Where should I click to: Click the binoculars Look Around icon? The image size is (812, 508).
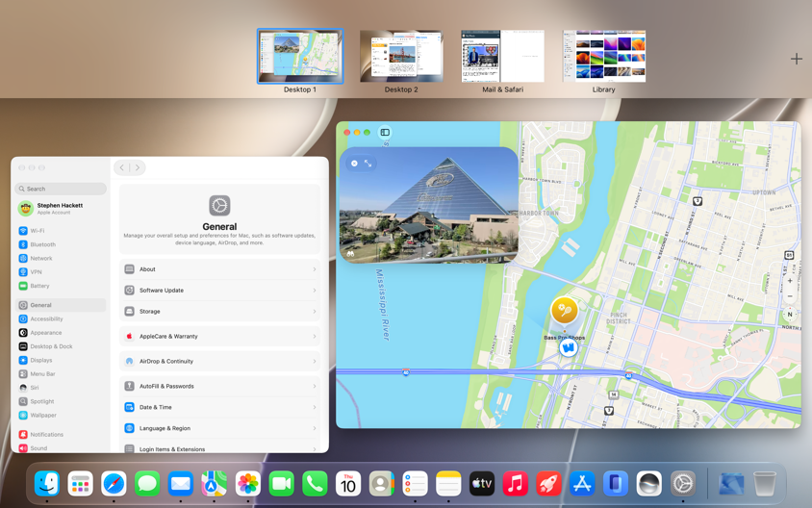(350, 254)
